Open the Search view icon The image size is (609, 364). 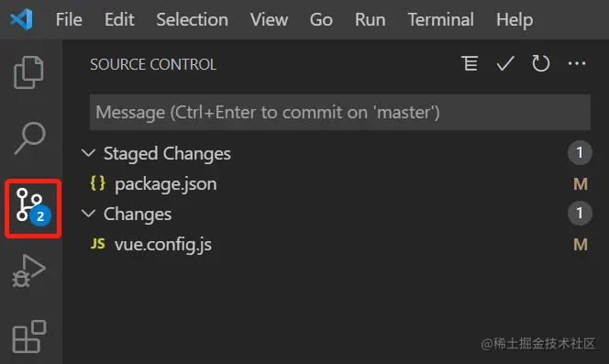coord(30,138)
